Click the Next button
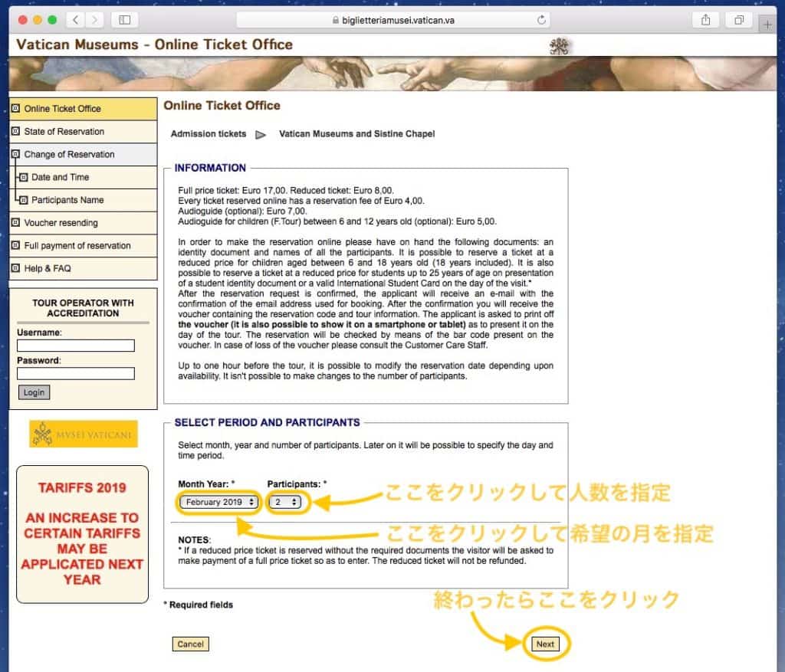 545,644
